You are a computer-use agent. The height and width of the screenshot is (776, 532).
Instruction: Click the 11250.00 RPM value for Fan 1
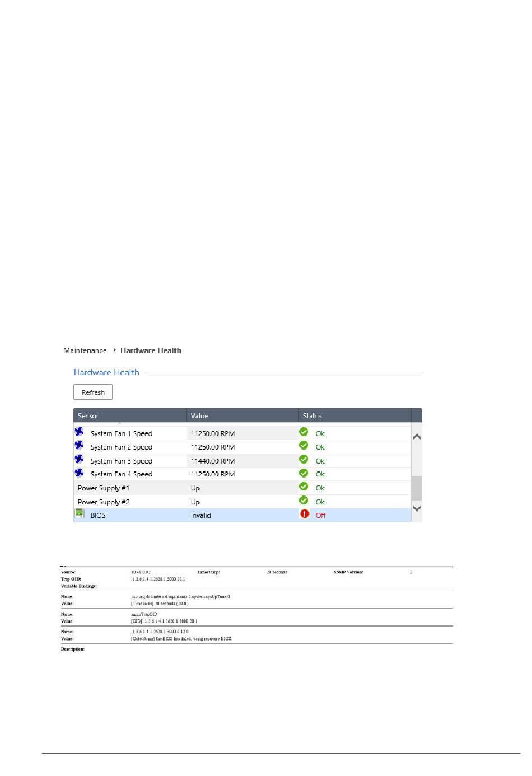click(x=213, y=434)
